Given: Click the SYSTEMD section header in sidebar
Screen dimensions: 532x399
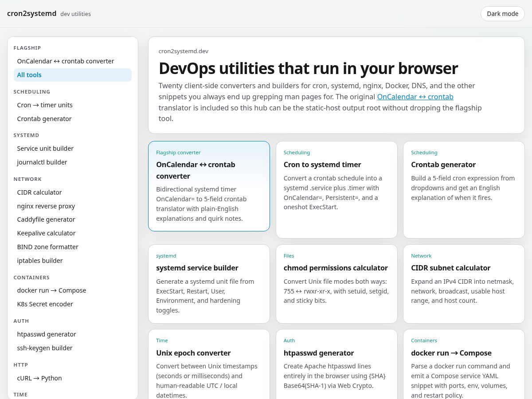Looking at the screenshot, I should (27, 135).
